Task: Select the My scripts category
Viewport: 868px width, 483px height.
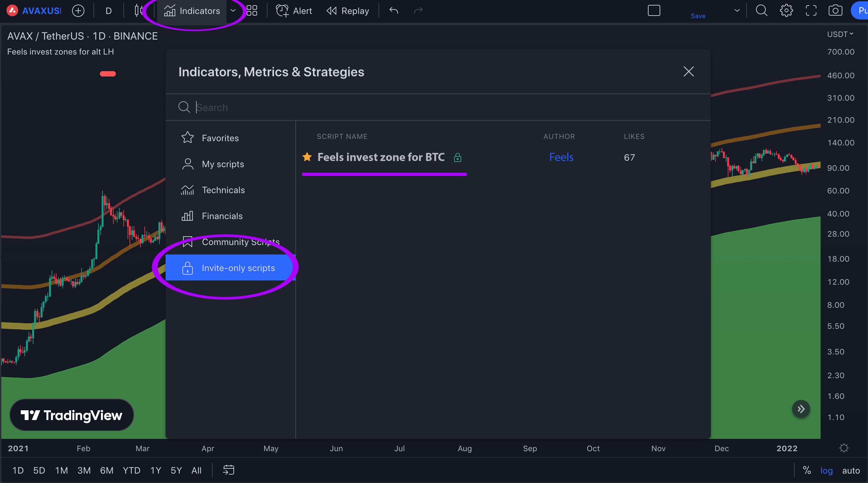Action: coord(230,164)
